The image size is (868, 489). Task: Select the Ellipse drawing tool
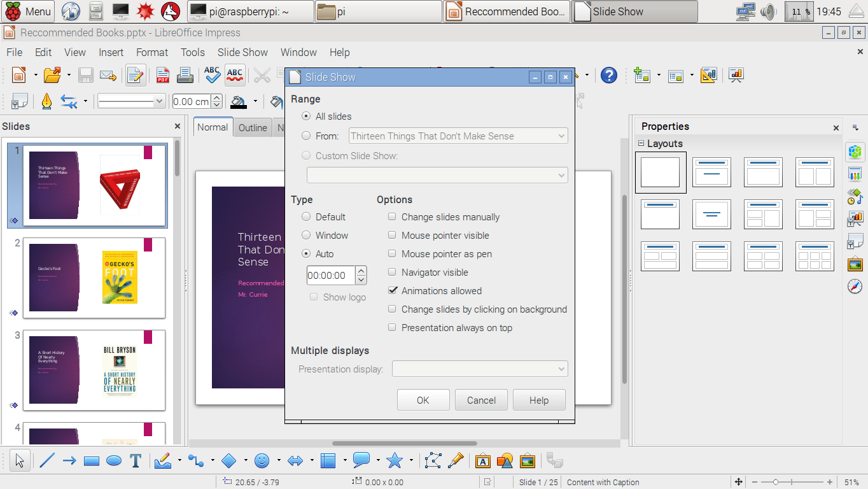[114, 460]
